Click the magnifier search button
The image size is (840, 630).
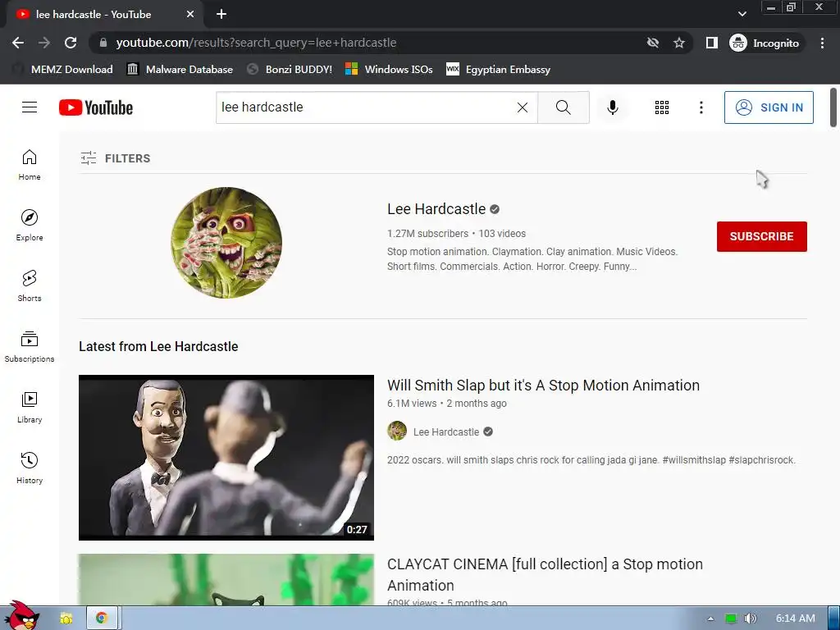click(x=563, y=107)
